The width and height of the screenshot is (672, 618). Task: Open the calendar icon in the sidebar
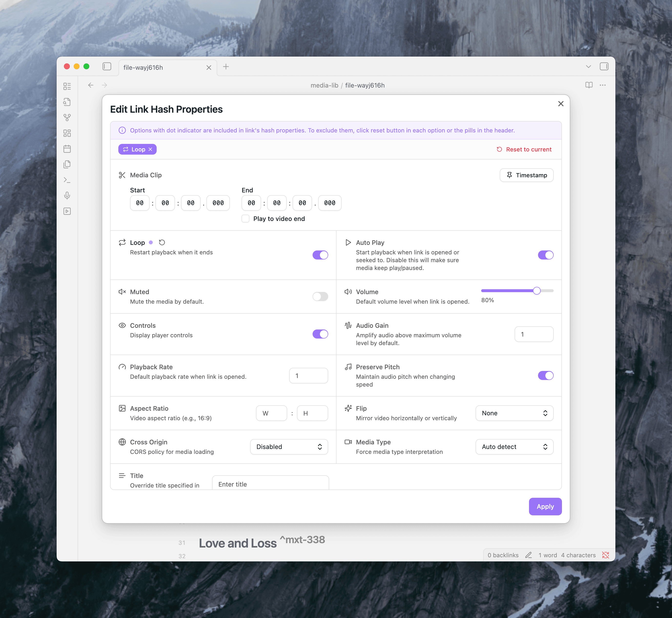(67, 149)
